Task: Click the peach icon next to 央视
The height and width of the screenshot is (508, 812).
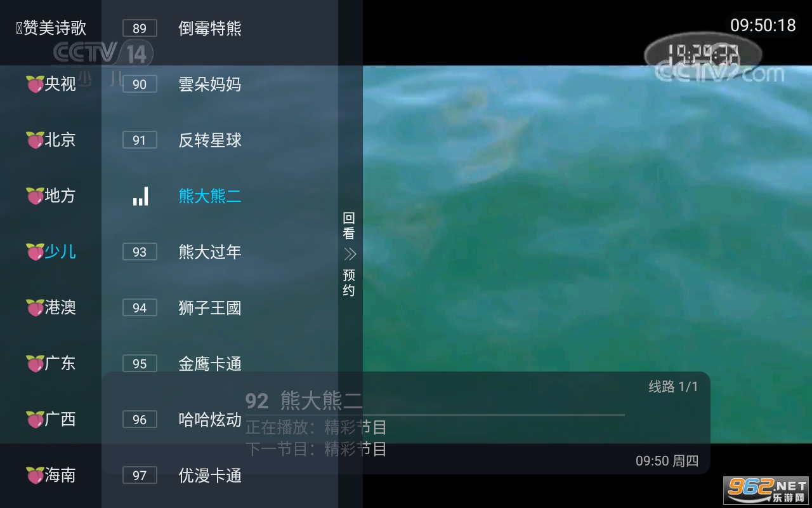Action: 34,84
